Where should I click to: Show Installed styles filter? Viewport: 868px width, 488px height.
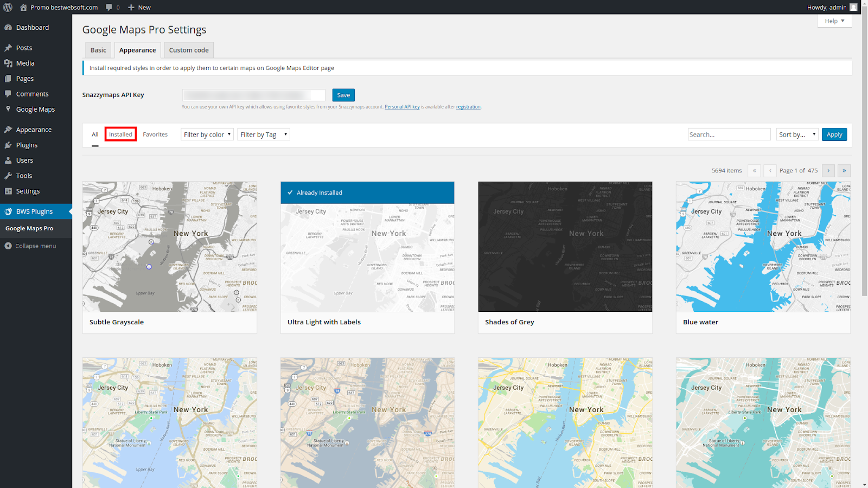coord(120,134)
